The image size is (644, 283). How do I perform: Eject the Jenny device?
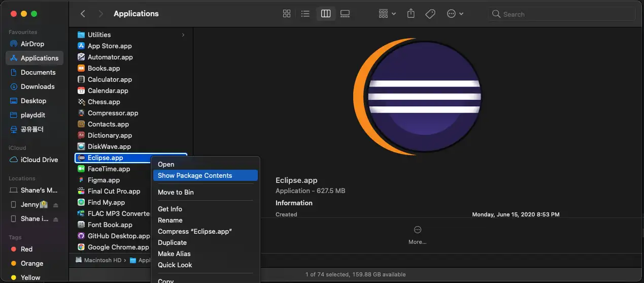pos(56,204)
